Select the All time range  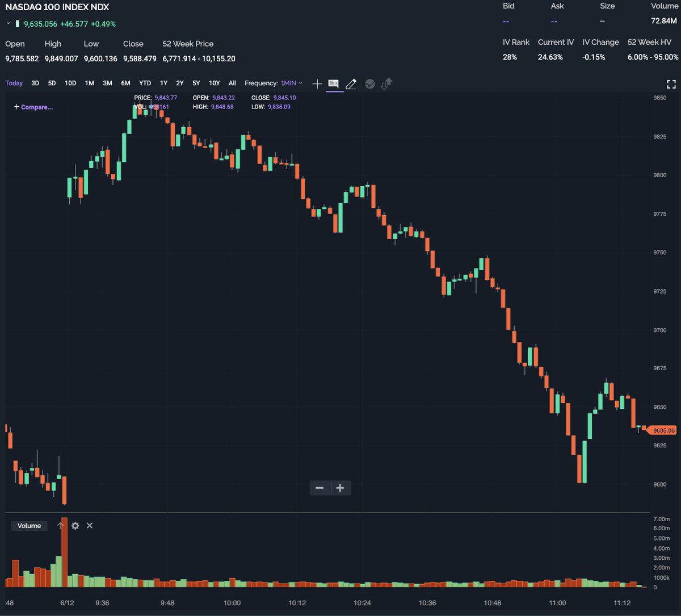(232, 83)
